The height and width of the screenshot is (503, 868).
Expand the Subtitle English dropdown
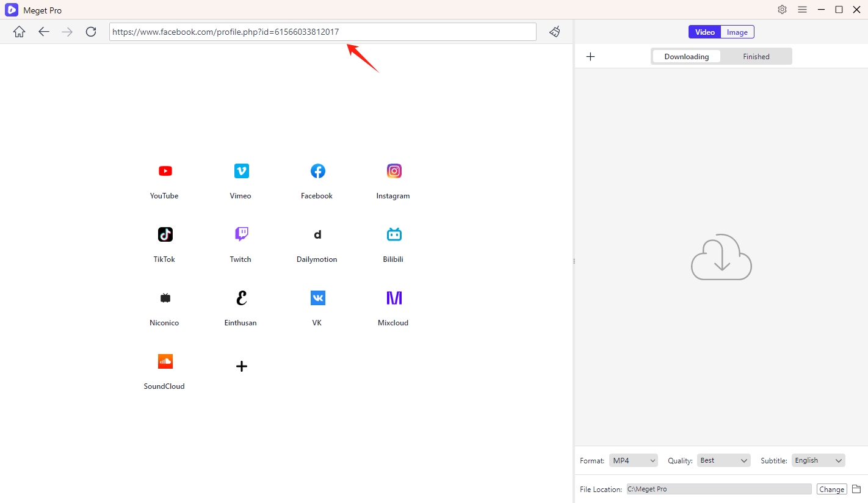pos(819,460)
